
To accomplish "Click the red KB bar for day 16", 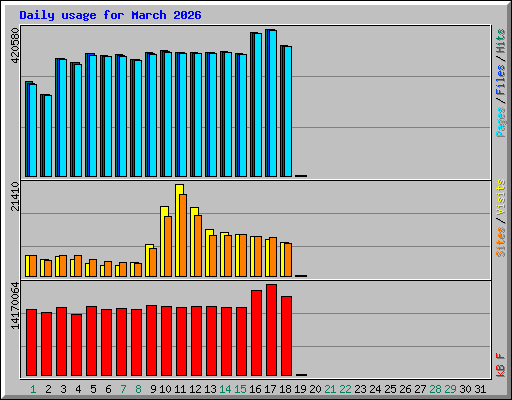I will point(256,333).
